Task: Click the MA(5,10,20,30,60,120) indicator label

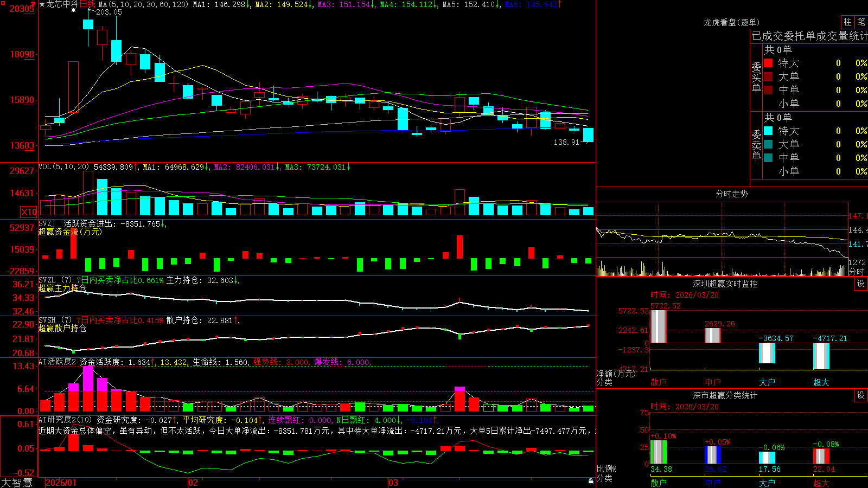Action: pos(144,4)
